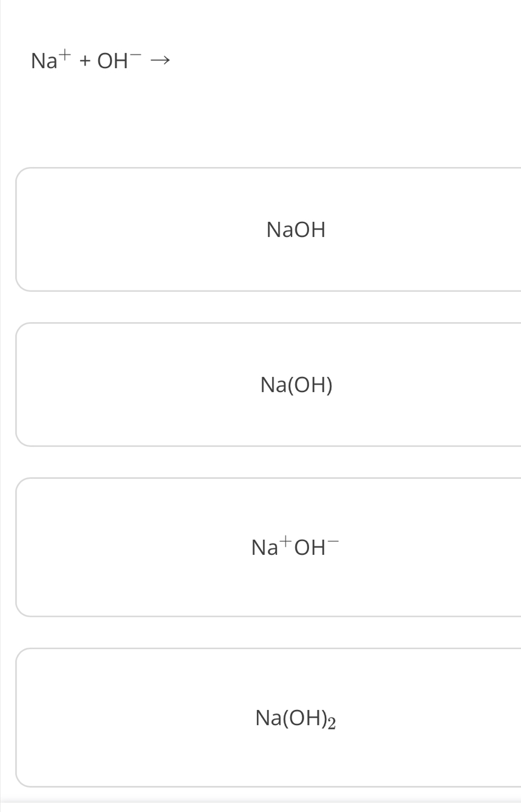Click the NaOH formula text
The image size is (521, 812).
point(296,230)
